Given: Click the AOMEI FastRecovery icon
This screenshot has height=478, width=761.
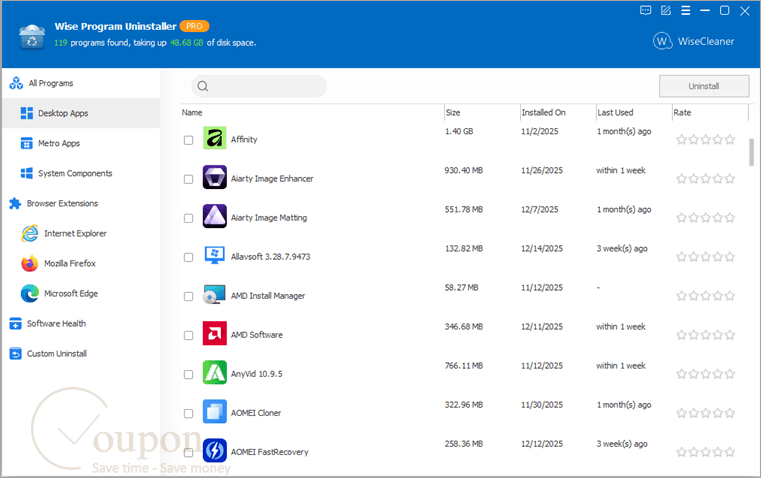Looking at the screenshot, I should pos(215,450).
